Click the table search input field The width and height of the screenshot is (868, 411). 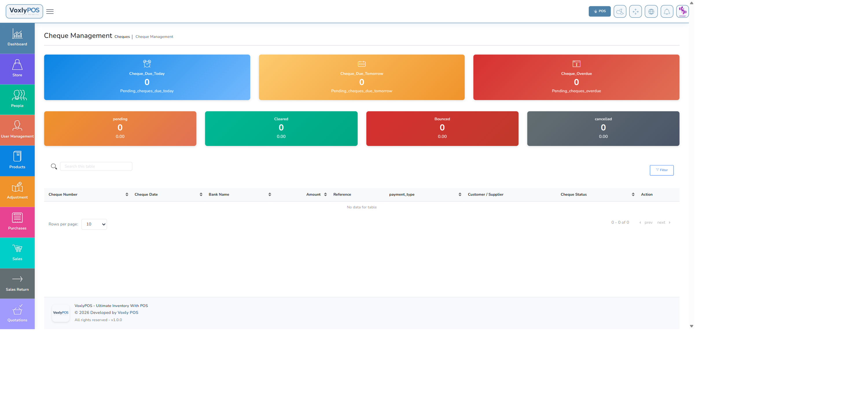tap(96, 166)
